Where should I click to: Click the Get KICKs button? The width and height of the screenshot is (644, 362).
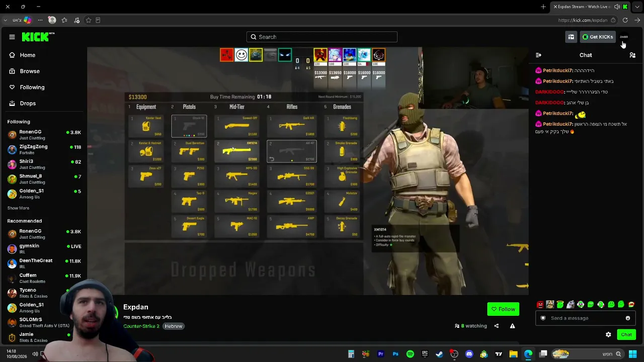click(598, 37)
